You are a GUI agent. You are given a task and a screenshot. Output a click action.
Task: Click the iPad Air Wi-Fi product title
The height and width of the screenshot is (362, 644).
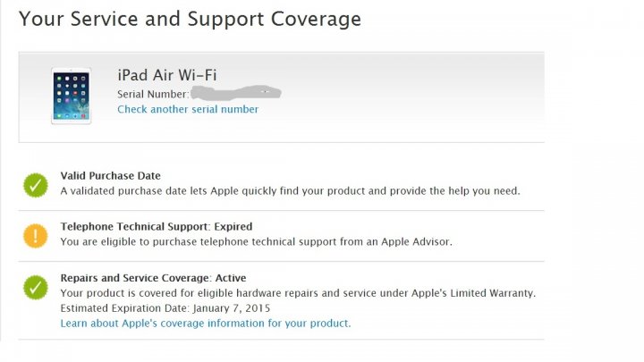166,75
